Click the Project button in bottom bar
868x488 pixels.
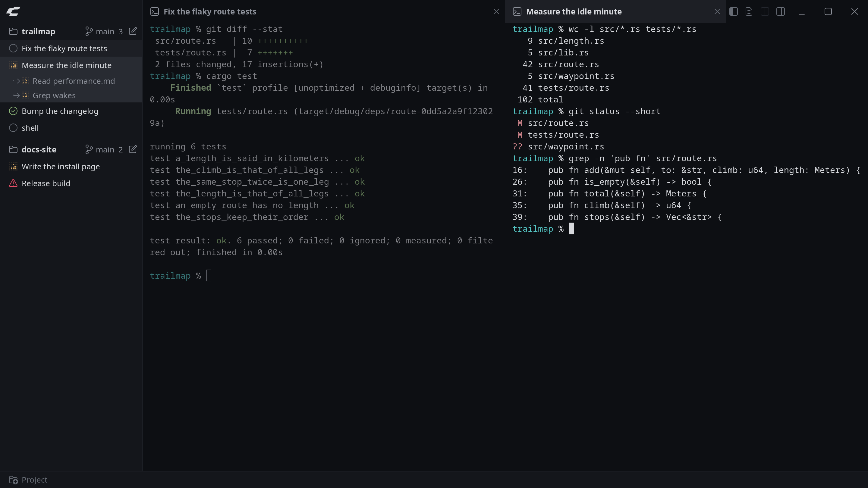coord(28,480)
